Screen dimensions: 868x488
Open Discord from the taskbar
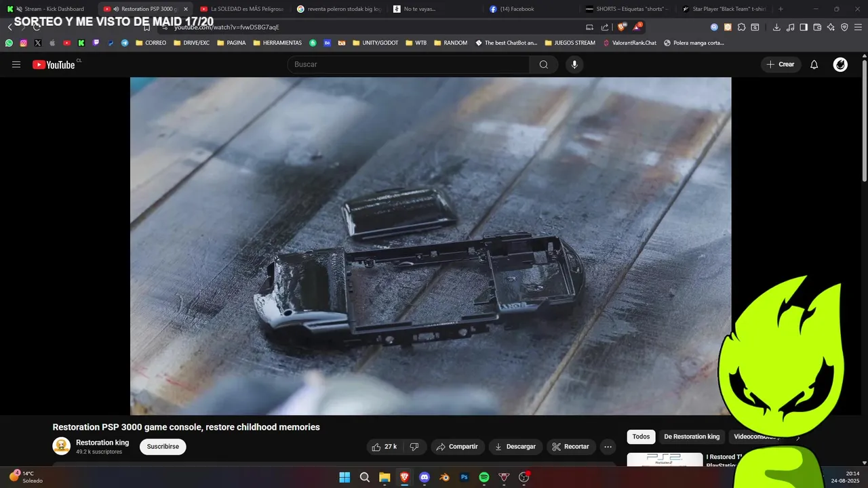pos(425,477)
